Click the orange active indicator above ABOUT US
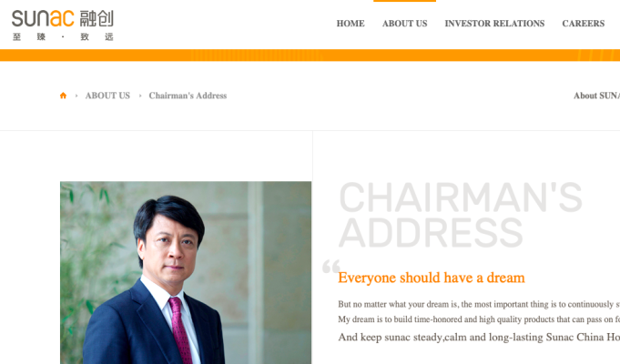The image size is (620, 364). point(404,1)
